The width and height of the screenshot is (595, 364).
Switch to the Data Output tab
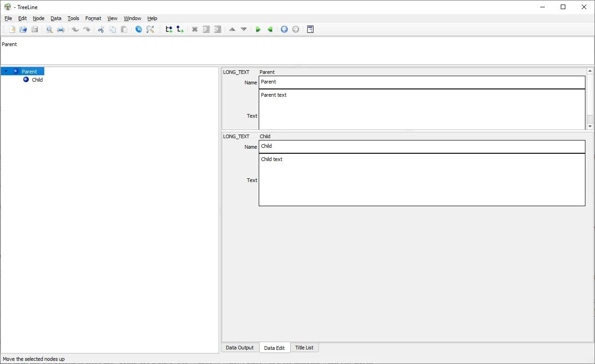pos(240,348)
